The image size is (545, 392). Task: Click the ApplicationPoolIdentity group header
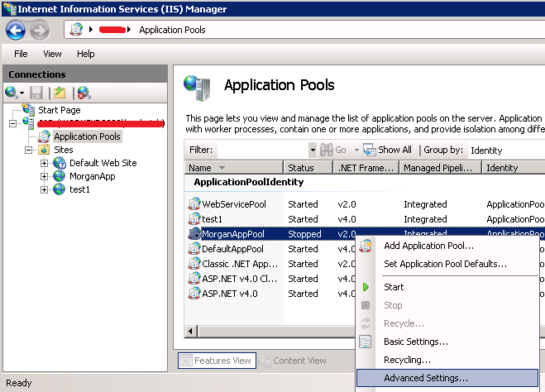click(249, 182)
